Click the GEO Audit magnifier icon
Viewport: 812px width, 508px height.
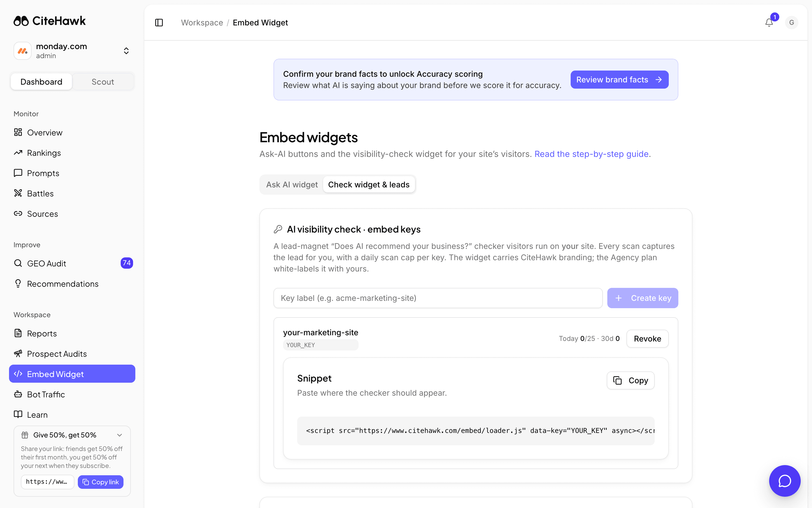[x=18, y=263]
